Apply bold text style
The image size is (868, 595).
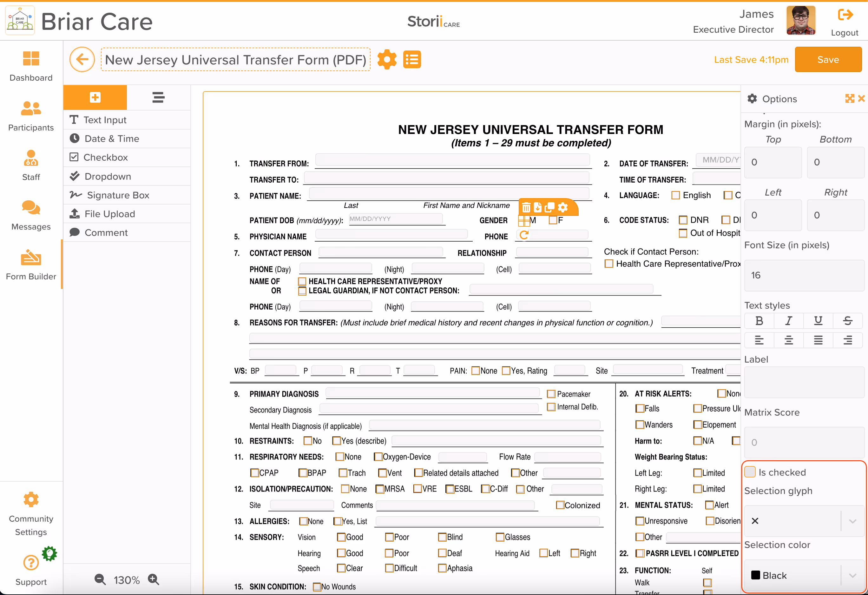(x=759, y=321)
